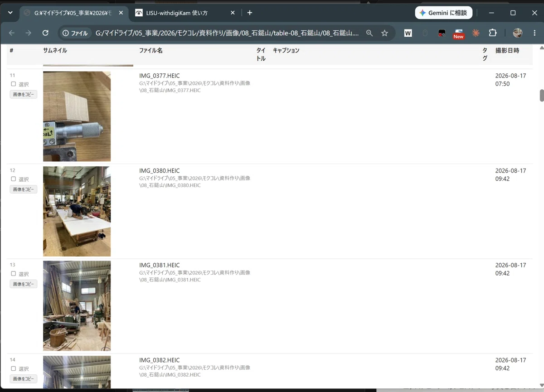
Task: Open the orange starburst extension
Action: coord(476,33)
